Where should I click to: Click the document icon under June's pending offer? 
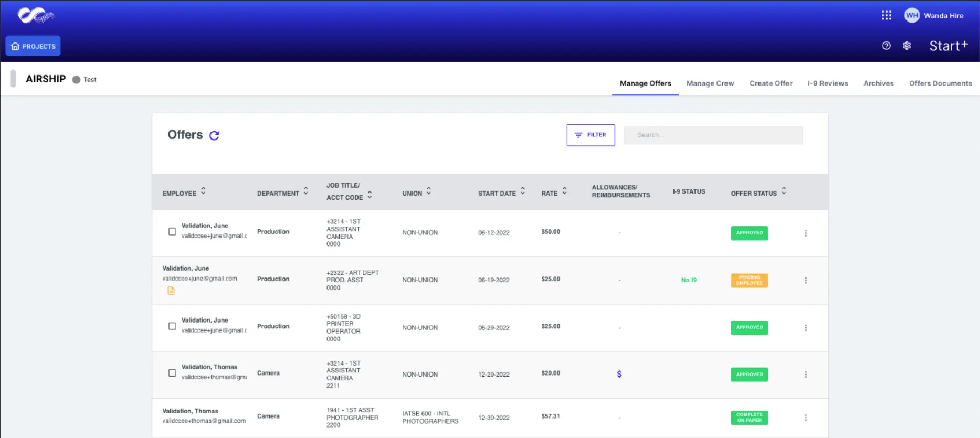(x=171, y=291)
